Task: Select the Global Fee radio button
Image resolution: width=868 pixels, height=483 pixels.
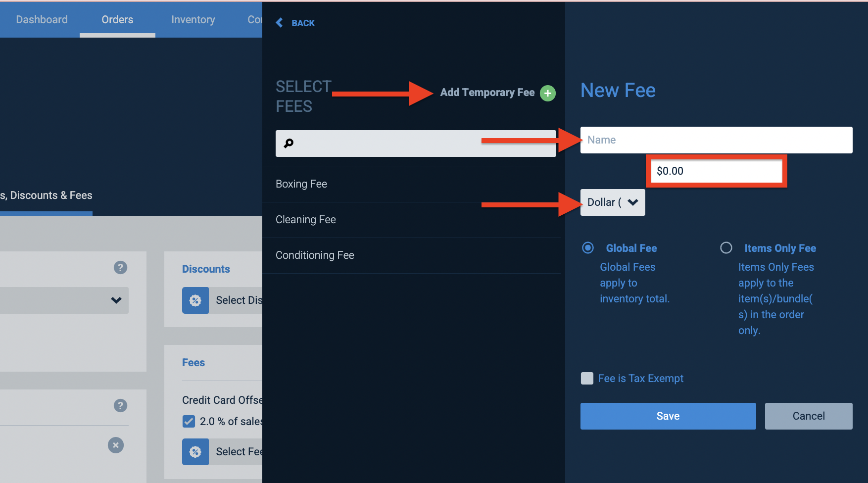Action: 588,248
